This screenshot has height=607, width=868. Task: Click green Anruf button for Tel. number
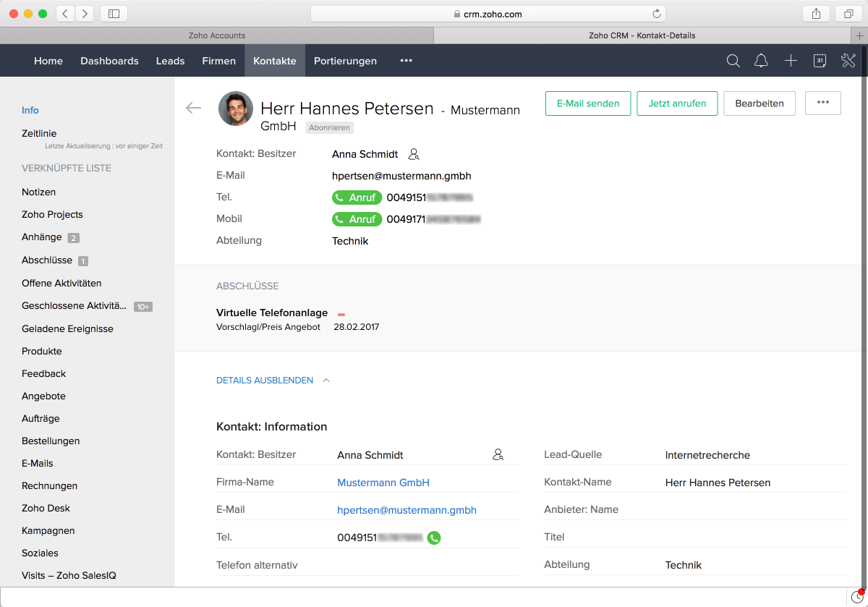pos(357,197)
